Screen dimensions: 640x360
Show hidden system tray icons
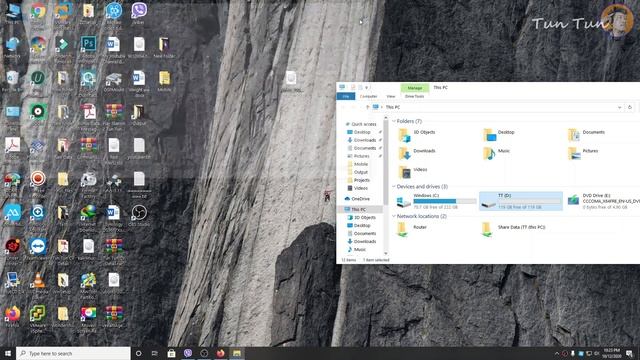557,353
